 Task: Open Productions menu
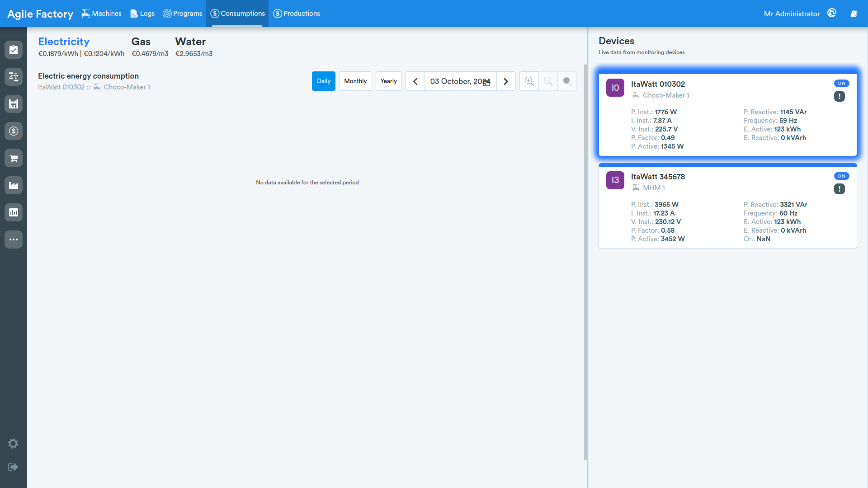297,14
